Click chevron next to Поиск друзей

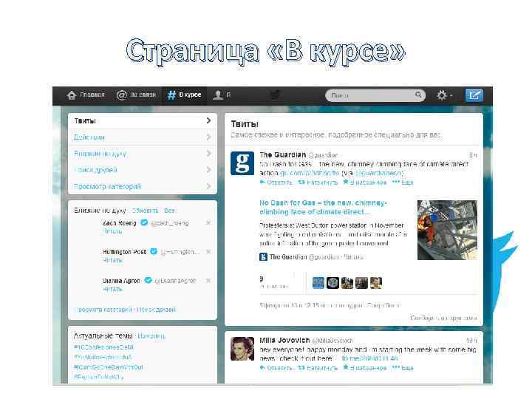(208, 169)
